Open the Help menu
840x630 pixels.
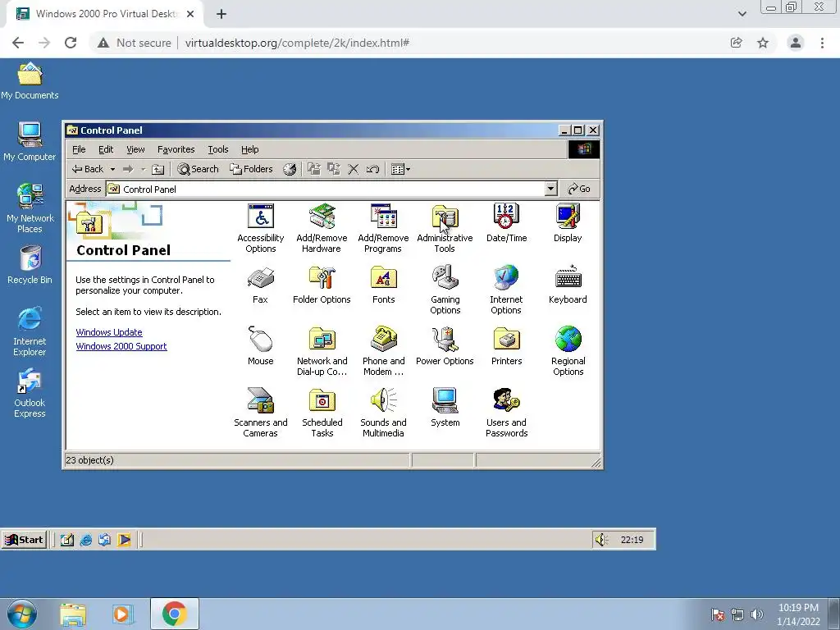click(x=249, y=149)
